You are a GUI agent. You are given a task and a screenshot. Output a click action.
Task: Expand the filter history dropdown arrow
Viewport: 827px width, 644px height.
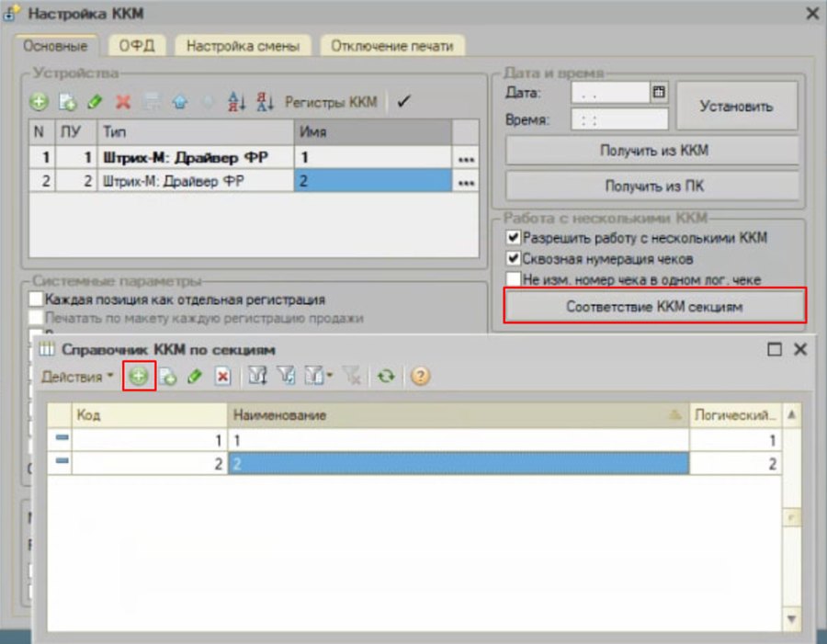coord(330,376)
